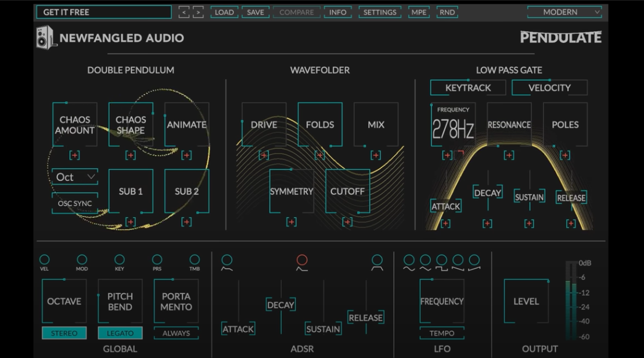Select the KEY modulation source circle
The image size is (644, 358).
(120, 259)
